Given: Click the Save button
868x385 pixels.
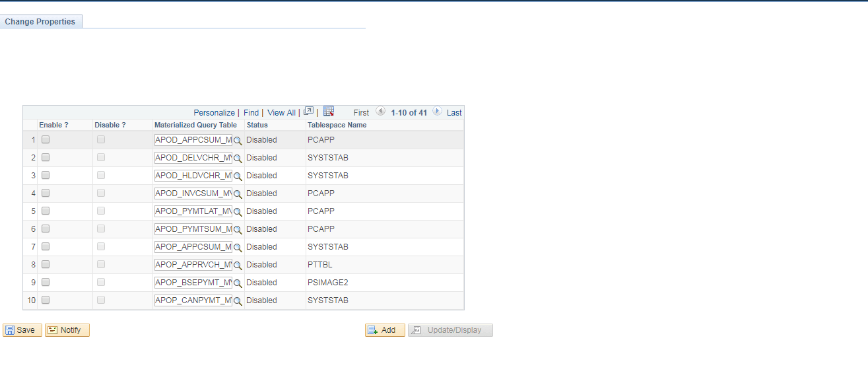Looking at the screenshot, I should pyautogui.click(x=22, y=330).
